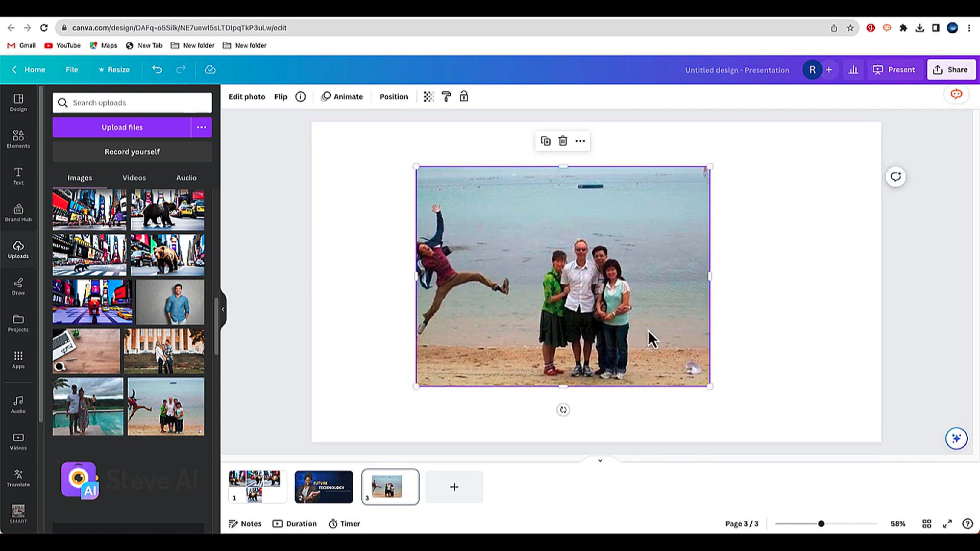Open the Translate app
This screenshot has height=551, width=980.
pos(18,478)
